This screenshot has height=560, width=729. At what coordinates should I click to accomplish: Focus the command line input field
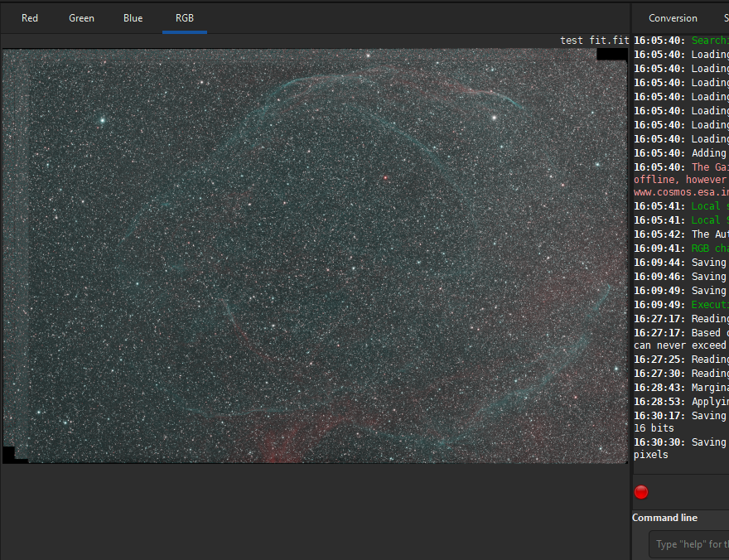688,544
